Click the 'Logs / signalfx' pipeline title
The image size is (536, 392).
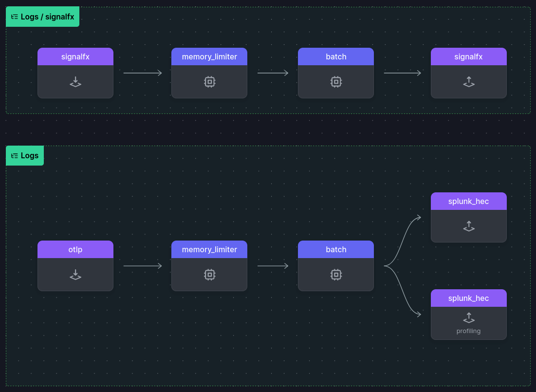[48, 17]
